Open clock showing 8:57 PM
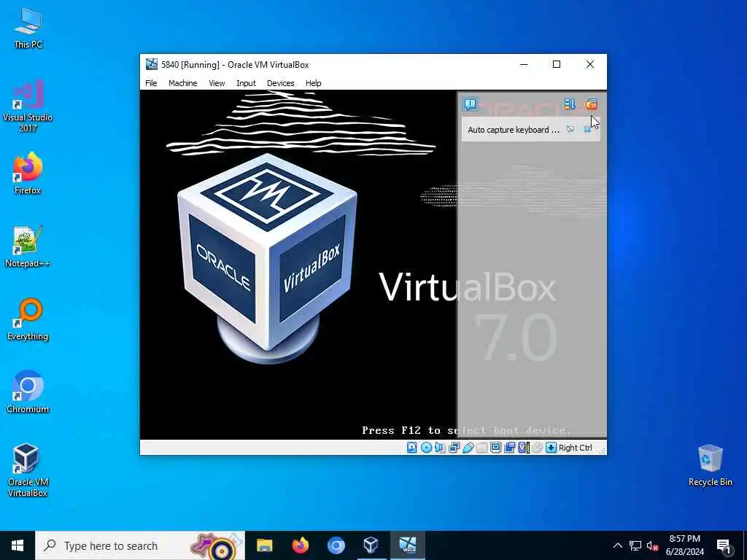Viewport: 747px width, 560px height. pos(685,545)
